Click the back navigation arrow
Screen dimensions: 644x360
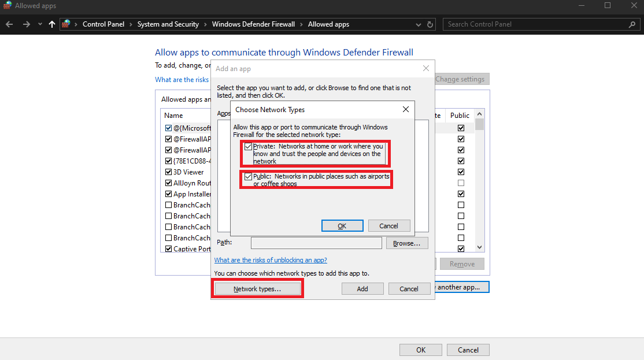coord(9,24)
